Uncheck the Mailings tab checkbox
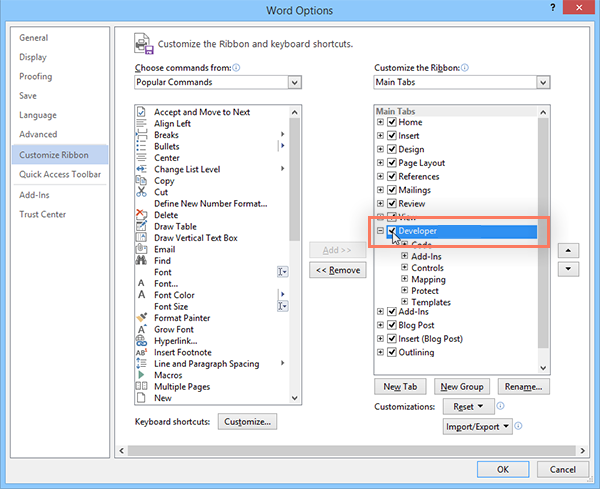 pyautogui.click(x=393, y=189)
